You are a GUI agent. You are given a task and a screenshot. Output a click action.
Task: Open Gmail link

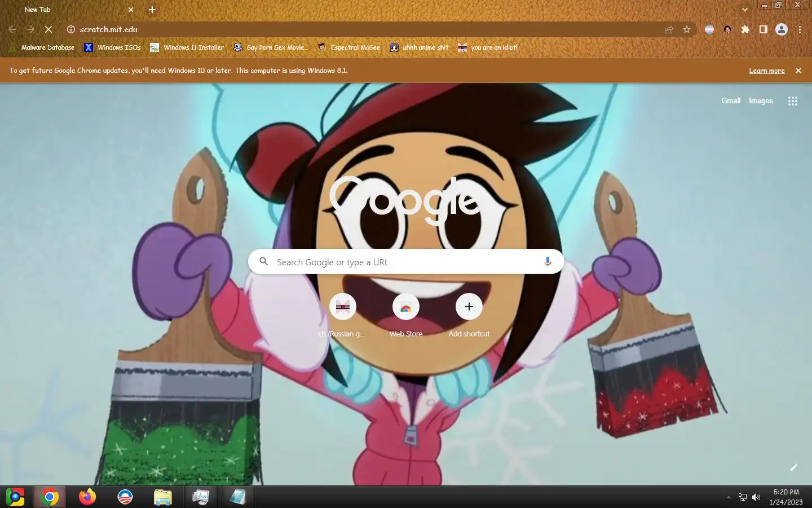731,100
